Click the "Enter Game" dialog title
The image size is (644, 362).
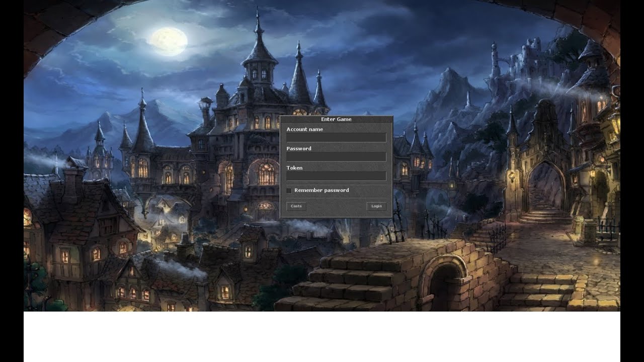coord(336,119)
